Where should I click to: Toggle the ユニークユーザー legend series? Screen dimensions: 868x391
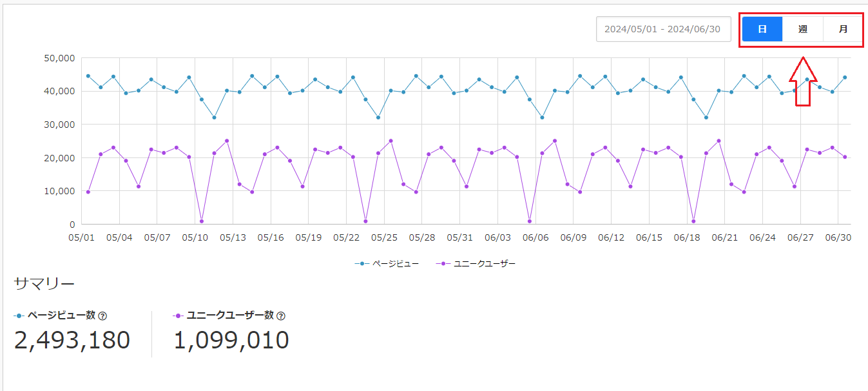click(x=476, y=264)
